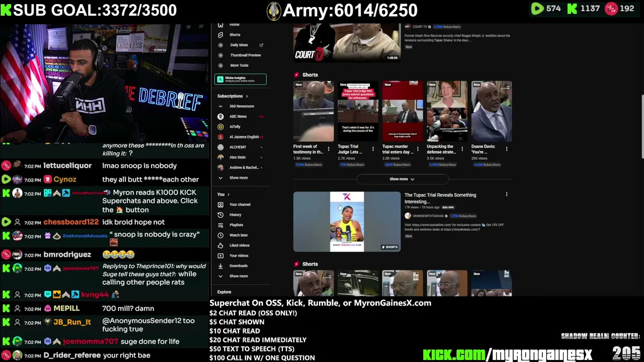Click the History clock icon
The image size is (644, 362).
coord(220,215)
